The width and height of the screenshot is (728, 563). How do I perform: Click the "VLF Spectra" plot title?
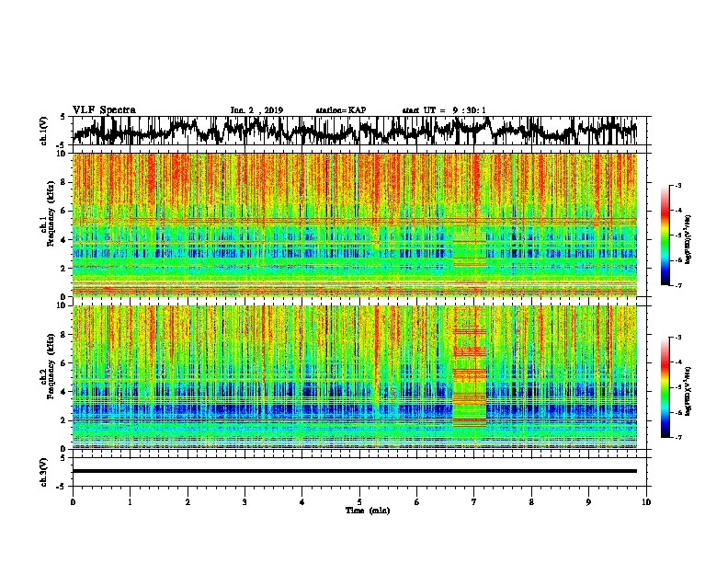[104, 110]
